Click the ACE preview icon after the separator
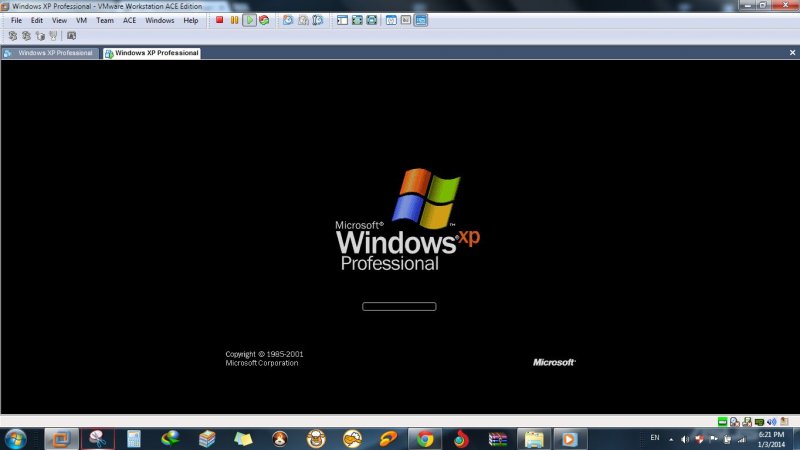This screenshot has height=450, width=800. click(71, 36)
